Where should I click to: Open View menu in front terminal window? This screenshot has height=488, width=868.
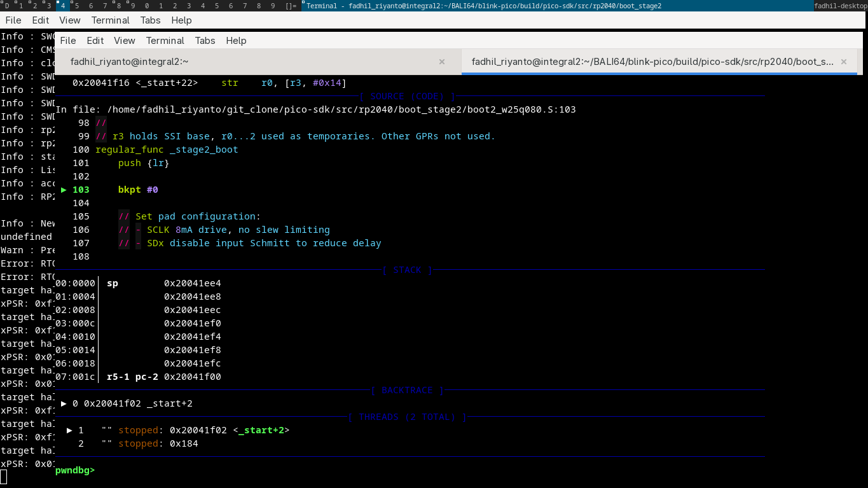click(x=125, y=40)
